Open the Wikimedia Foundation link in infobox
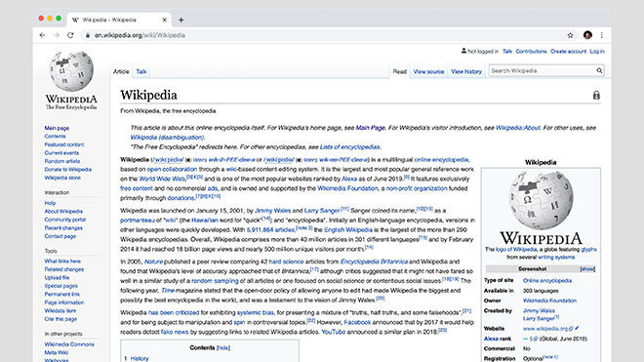The height and width of the screenshot is (362, 644). pyautogui.click(x=549, y=301)
